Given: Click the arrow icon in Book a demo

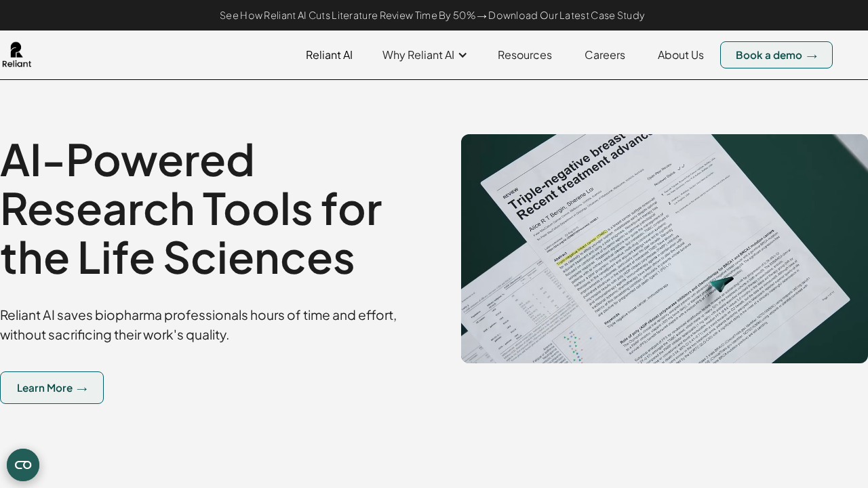Looking at the screenshot, I should pyautogui.click(x=812, y=56).
